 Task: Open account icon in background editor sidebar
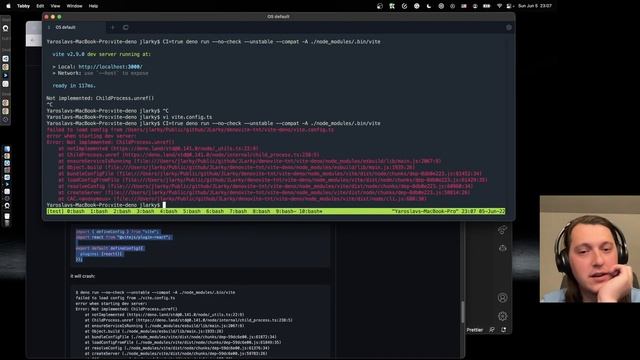(502, 298)
